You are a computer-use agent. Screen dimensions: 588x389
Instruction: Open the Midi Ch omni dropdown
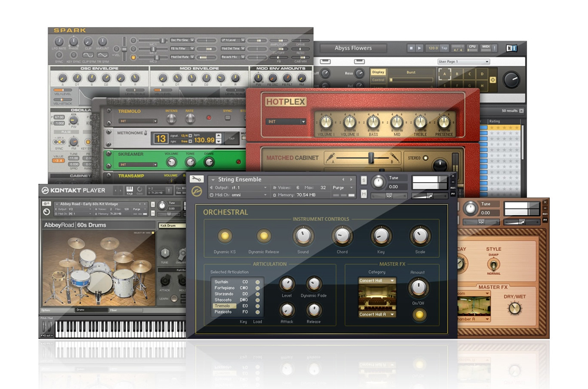point(239,195)
